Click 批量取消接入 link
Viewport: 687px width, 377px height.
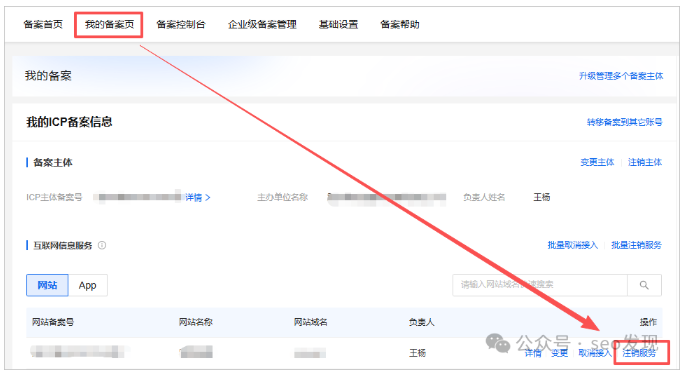click(x=573, y=245)
